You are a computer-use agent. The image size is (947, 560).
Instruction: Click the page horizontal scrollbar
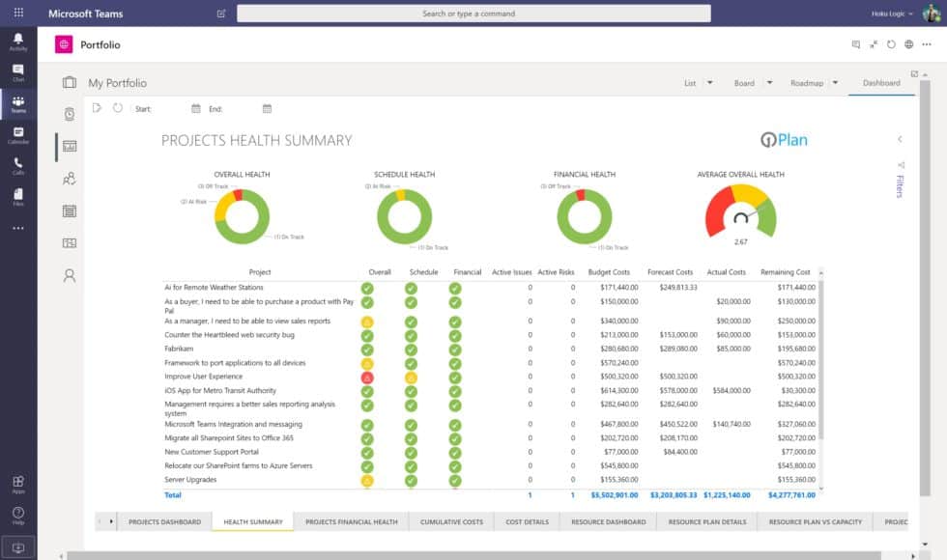click(473, 556)
